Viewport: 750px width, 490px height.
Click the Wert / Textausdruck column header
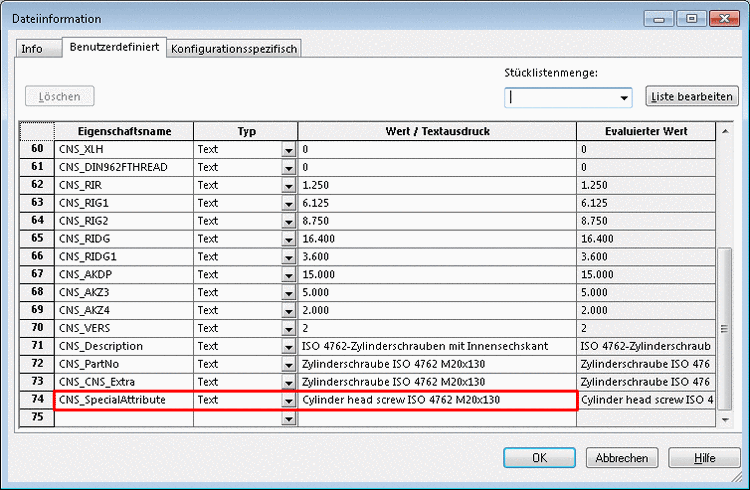[x=437, y=131]
